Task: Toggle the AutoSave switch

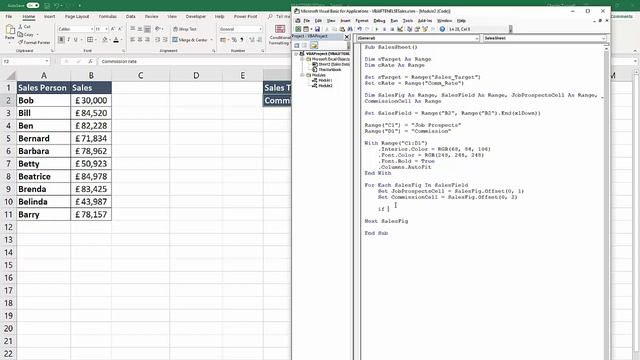Action: (33, 5)
